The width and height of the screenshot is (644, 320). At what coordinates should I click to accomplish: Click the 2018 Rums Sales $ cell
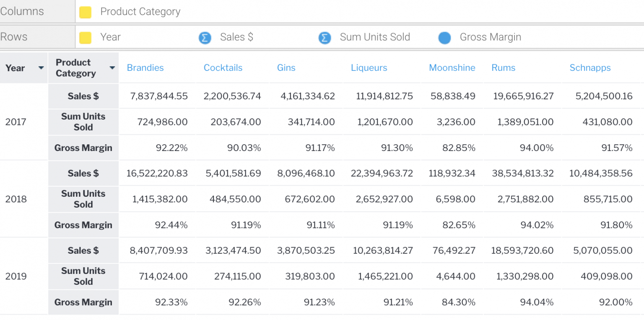click(522, 173)
